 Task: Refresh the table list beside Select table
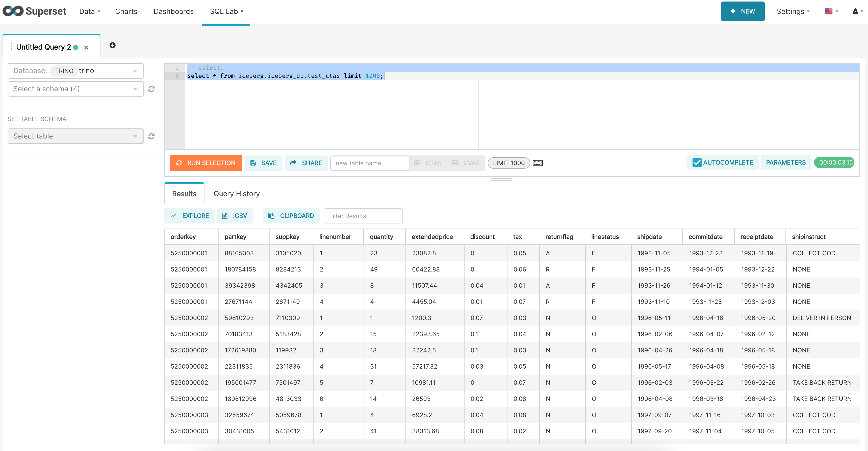click(151, 136)
